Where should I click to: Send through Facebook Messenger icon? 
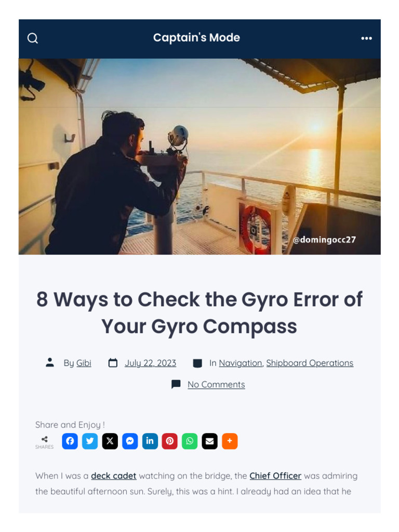click(x=130, y=441)
